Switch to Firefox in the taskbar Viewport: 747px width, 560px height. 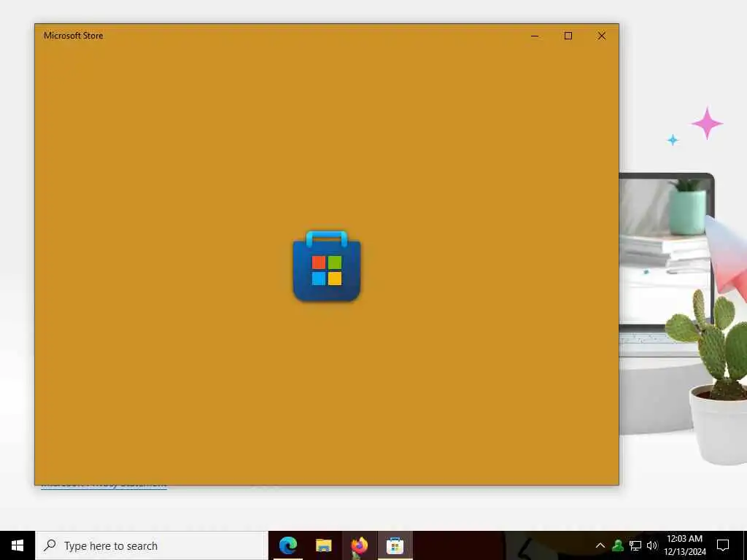tap(359, 545)
